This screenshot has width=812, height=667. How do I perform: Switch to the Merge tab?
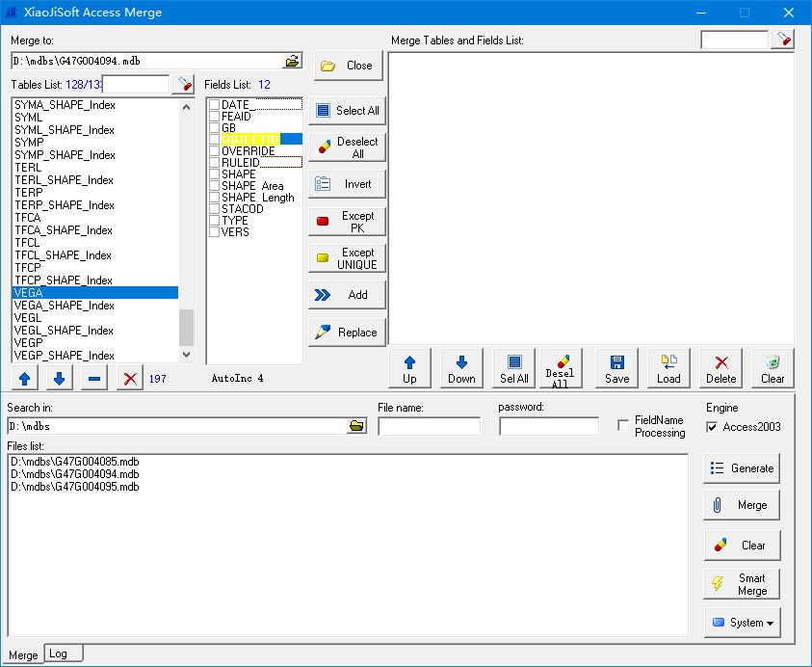(x=23, y=655)
